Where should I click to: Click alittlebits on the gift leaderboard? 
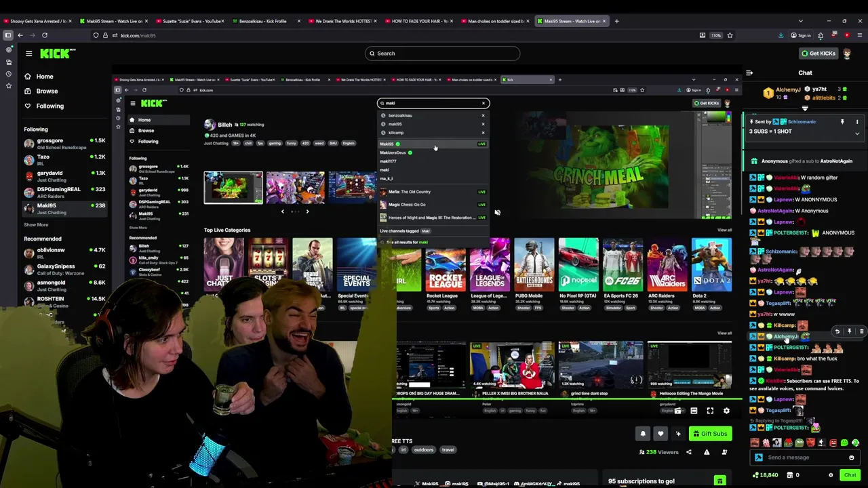[x=824, y=98]
